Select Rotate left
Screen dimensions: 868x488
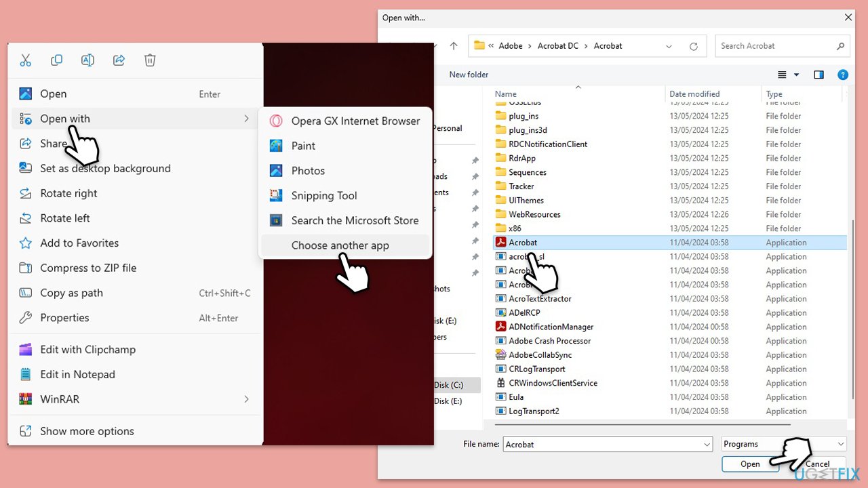click(135, 218)
